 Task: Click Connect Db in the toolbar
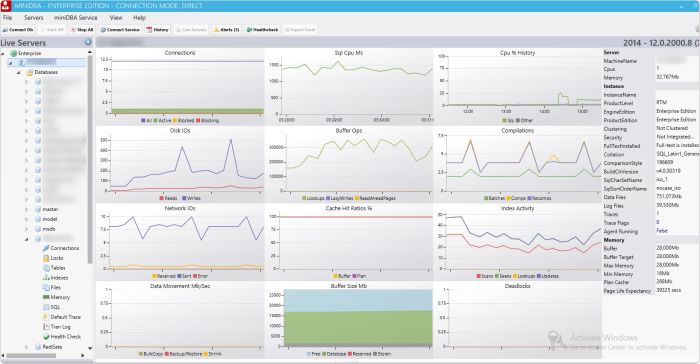tap(17, 29)
